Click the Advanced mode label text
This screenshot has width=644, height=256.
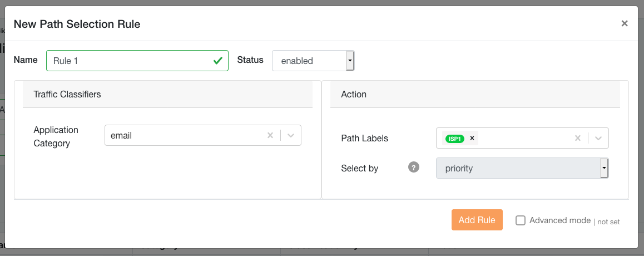pyautogui.click(x=560, y=220)
